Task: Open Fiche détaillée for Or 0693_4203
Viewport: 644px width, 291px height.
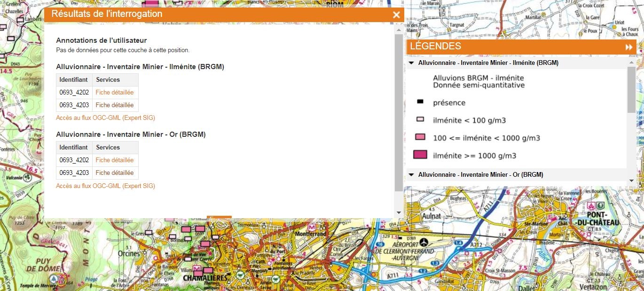Action: coord(114,173)
